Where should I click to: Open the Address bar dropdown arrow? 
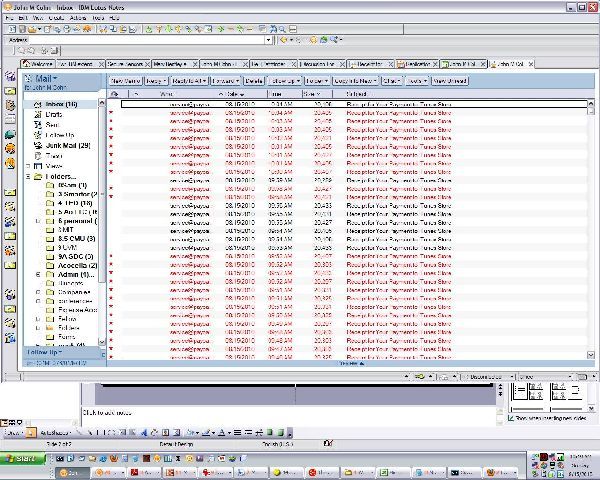tap(270, 41)
